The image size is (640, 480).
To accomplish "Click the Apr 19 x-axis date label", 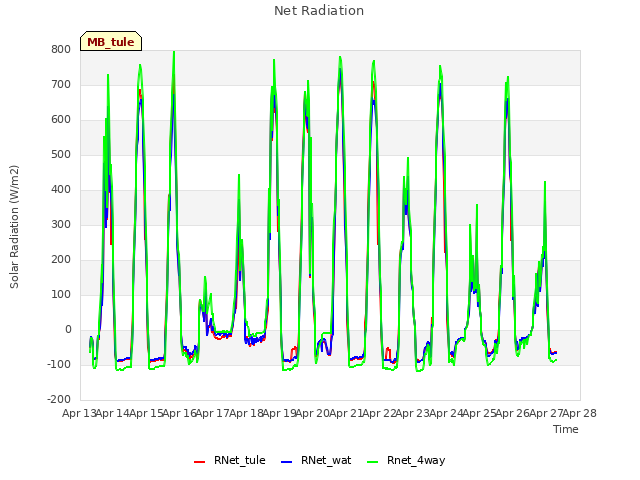I will click(x=280, y=413).
